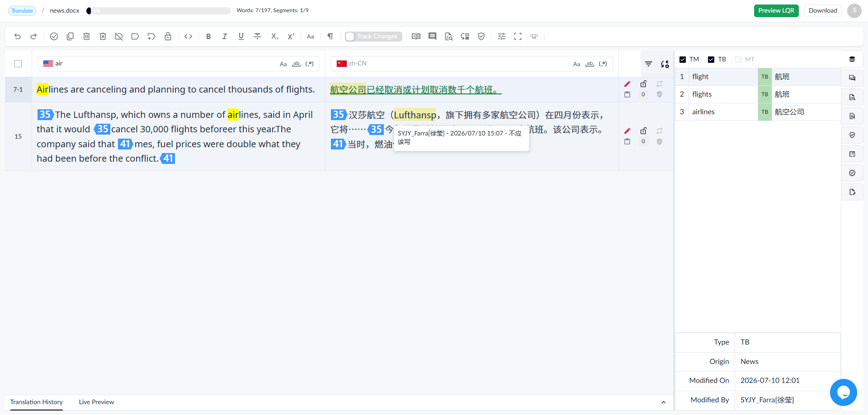Toggle match case in source search box
Image resolution: width=868 pixels, height=415 pixels.
click(283, 64)
